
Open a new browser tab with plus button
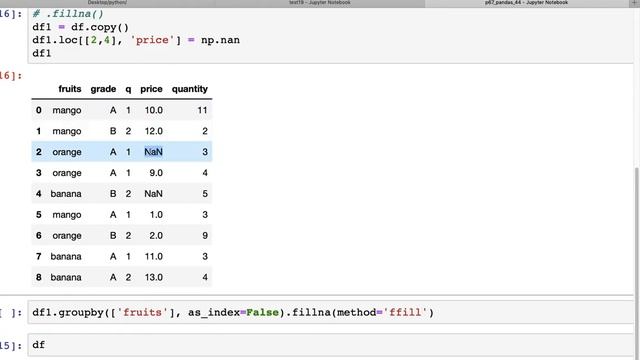point(634,3)
